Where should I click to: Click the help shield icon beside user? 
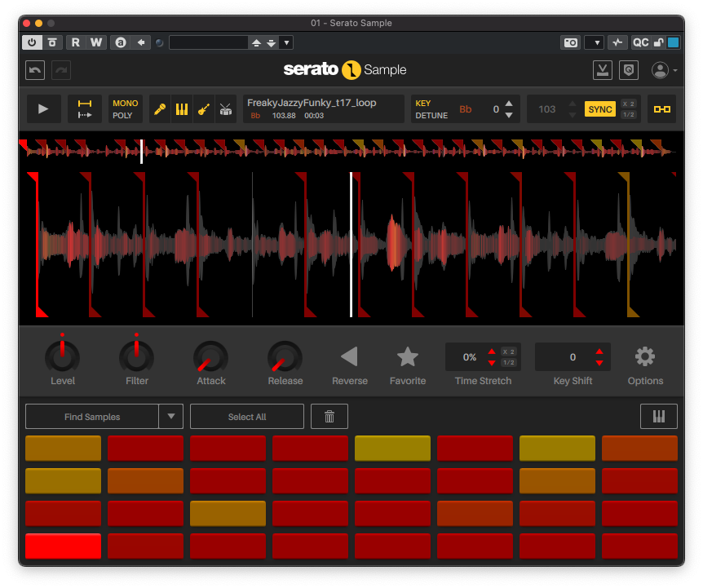(x=629, y=70)
